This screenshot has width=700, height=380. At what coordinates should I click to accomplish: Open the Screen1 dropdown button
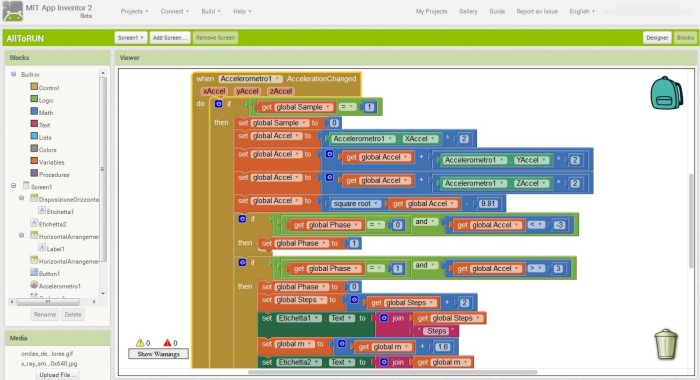click(131, 38)
